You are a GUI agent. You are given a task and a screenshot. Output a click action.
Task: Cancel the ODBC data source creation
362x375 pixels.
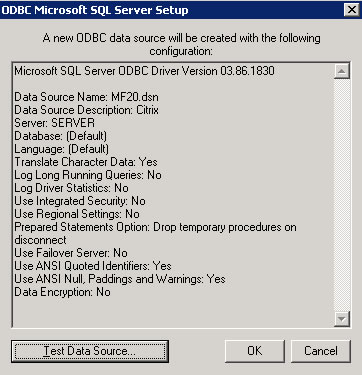click(321, 351)
